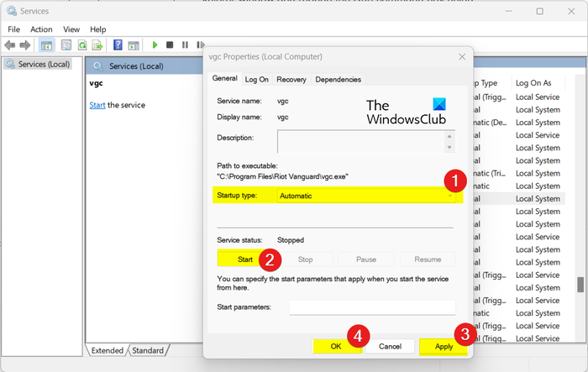Screen dimensions: 588x372
Task: Click the Resume button in the dialog
Action: tap(428, 259)
